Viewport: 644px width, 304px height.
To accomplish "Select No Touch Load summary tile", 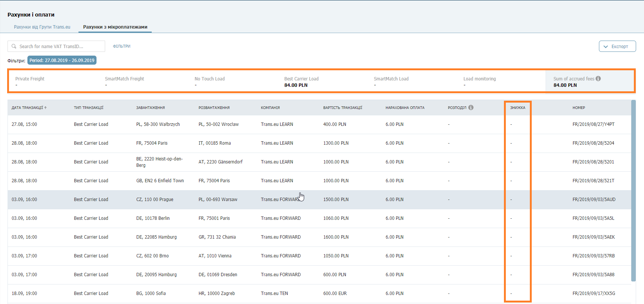I will pyautogui.click(x=210, y=82).
